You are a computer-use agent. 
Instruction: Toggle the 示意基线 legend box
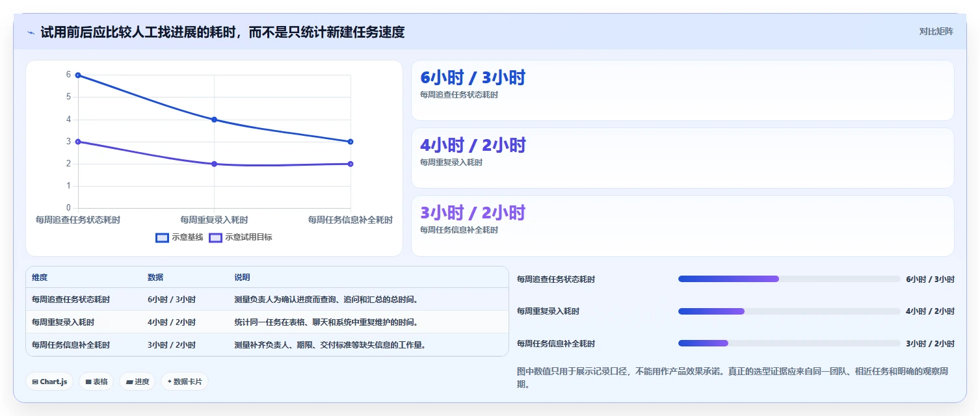click(x=162, y=238)
